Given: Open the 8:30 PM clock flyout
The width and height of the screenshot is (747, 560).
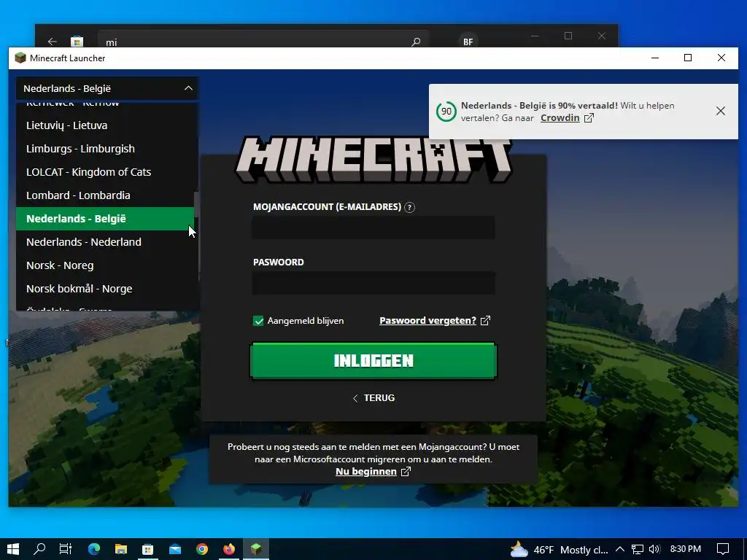Looking at the screenshot, I should pyautogui.click(x=686, y=549).
